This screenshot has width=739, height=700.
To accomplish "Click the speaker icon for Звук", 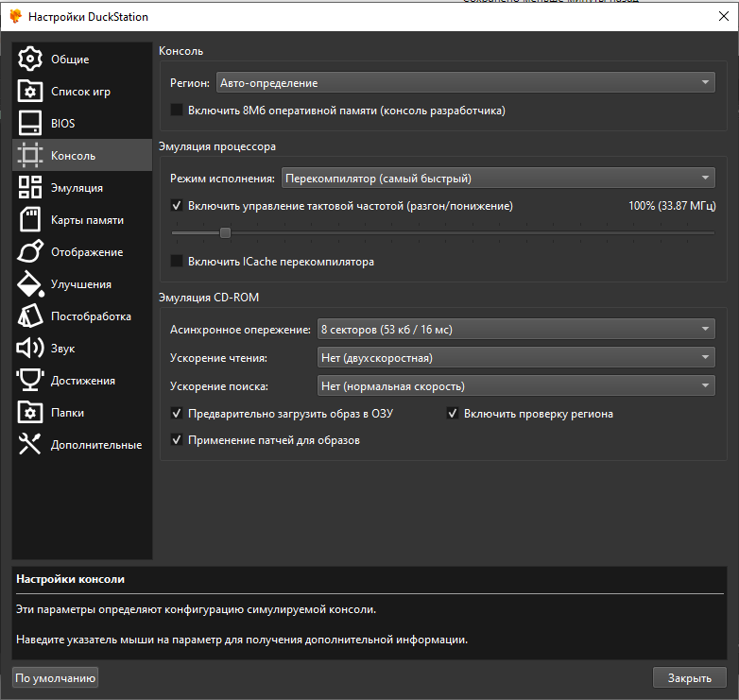I will pyautogui.click(x=29, y=349).
